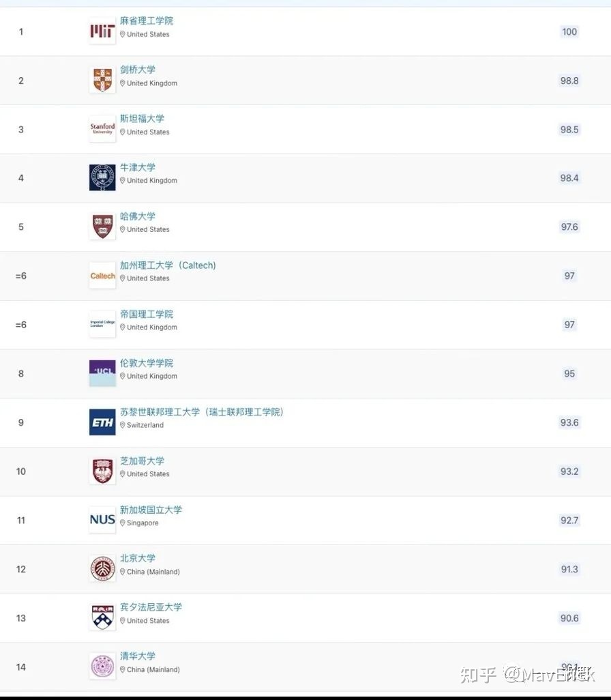
Task: Open the 麻省理工学院 university link
Action: point(147,21)
